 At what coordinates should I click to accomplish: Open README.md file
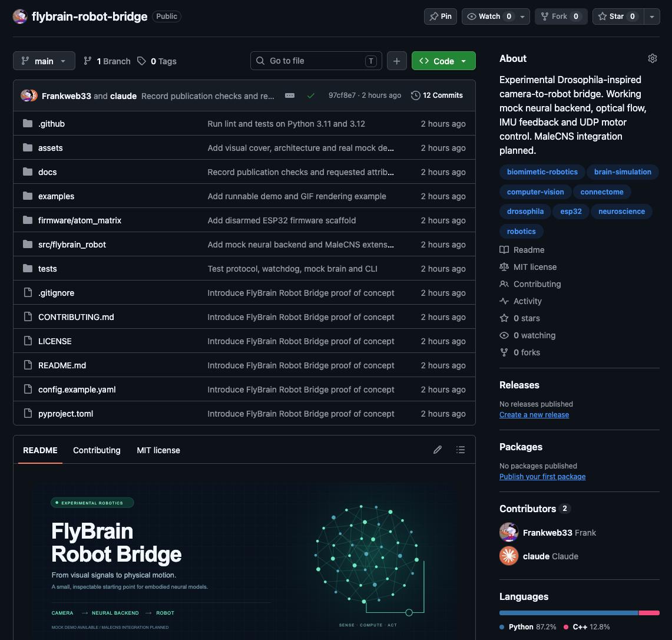(x=62, y=365)
